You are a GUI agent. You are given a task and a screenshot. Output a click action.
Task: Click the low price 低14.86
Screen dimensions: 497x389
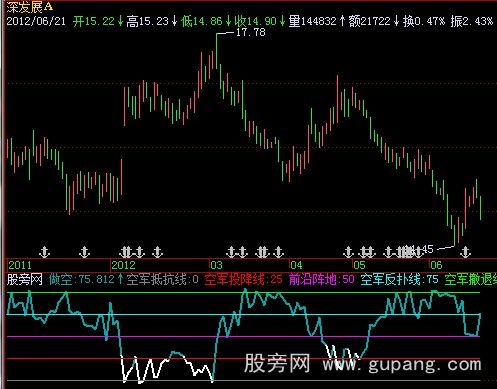[x=201, y=21]
